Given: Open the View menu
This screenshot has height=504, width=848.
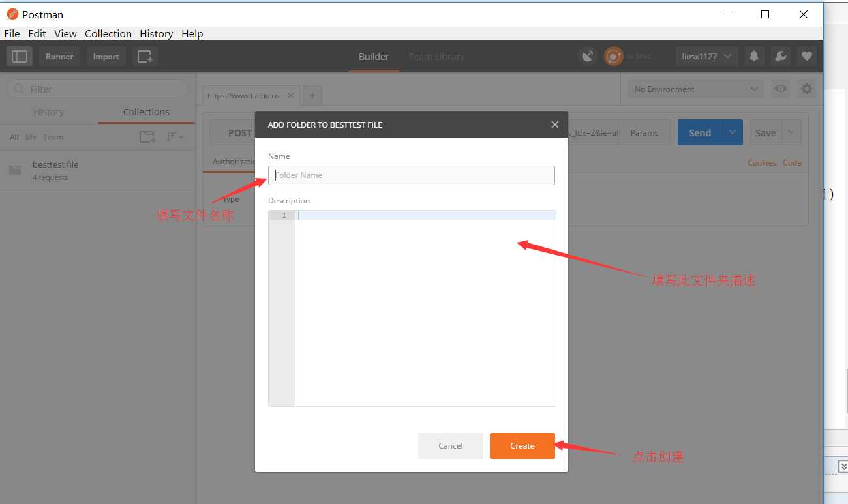Looking at the screenshot, I should 65,33.
